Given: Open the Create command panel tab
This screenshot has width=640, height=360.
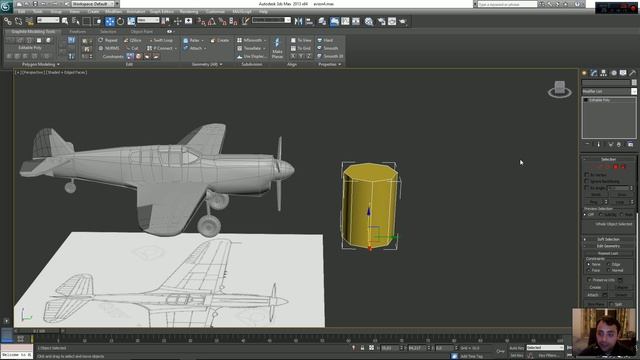Looking at the screenshot, I should coord(584,73).
